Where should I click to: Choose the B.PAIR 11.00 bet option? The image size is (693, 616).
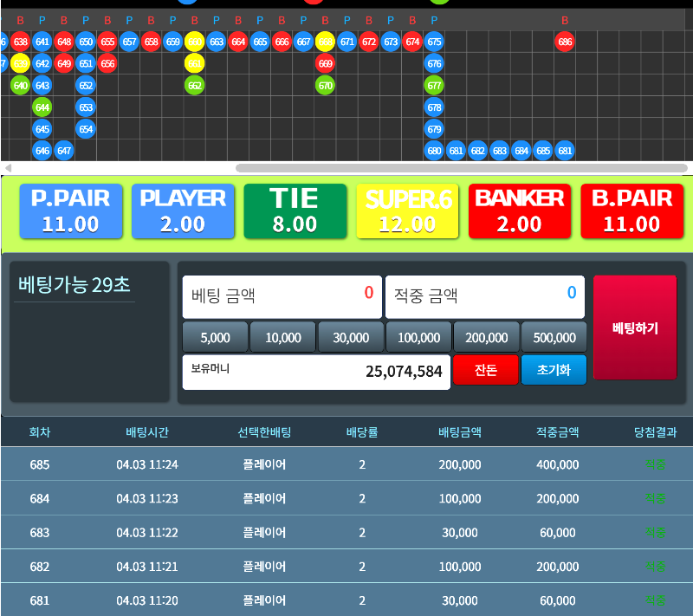click(631, 211)
